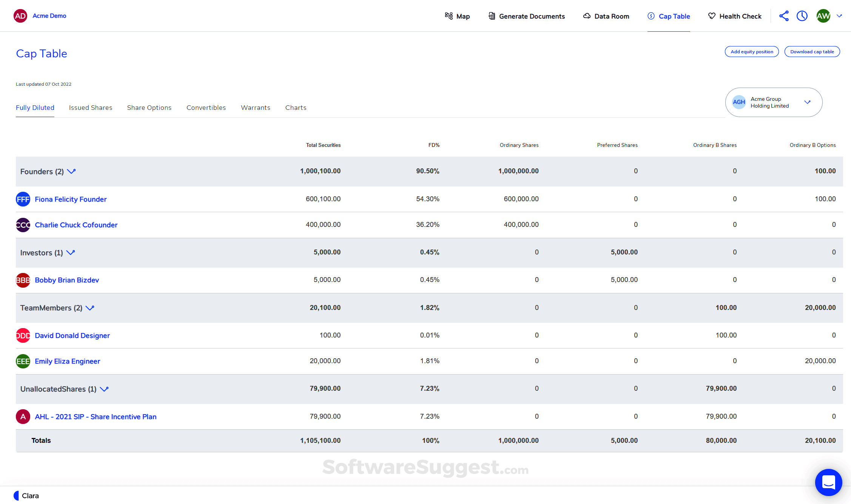The height and width of the screenshot is (504, 851).
Task: Switch to the Issued Shares tab
Action: pos(91,108)
